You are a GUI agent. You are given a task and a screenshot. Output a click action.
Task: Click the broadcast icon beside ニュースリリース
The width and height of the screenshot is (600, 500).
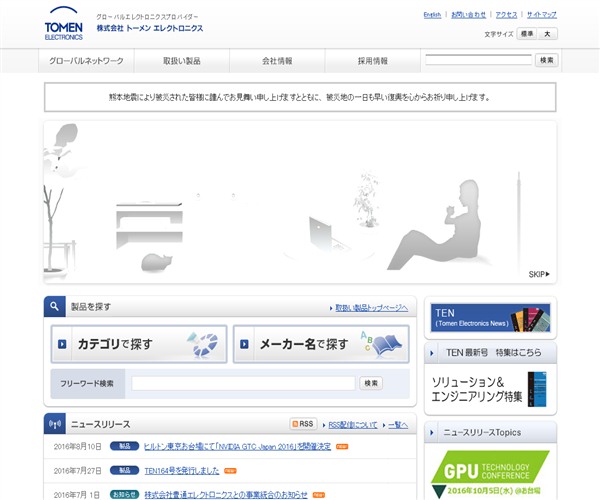(55, 424)
